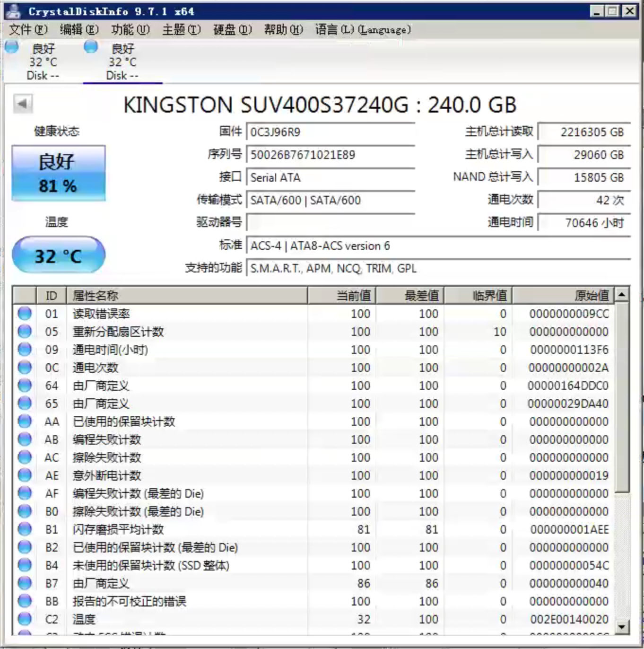
Task: Select threshold value 10 for 重新分配扇区计数
Action: pyautogui.click(x=500, y=332)
